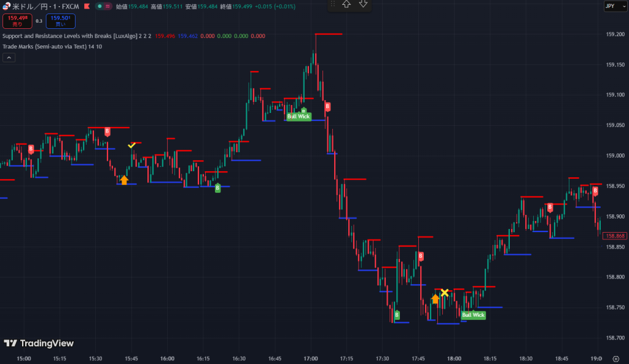The image size is (629, 364).
Task: Click the red flag icon beside FXCM
Action: pos(87,6)
